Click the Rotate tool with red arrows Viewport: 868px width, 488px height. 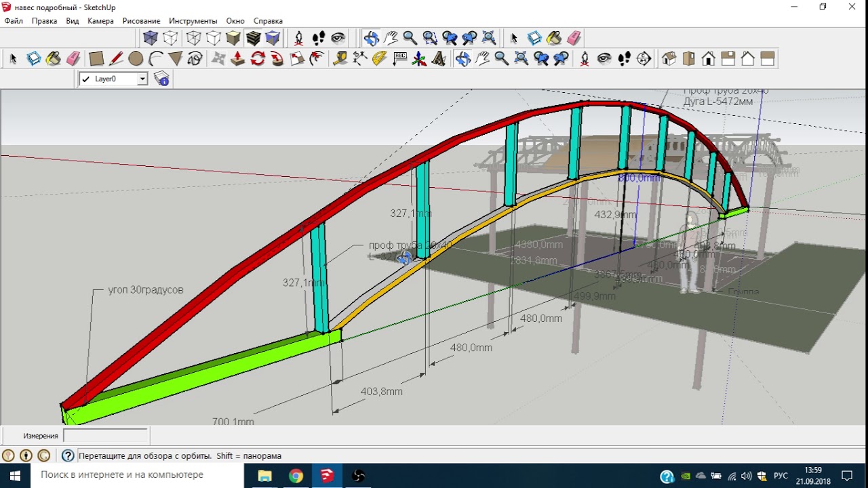click(x=258, y=59)
